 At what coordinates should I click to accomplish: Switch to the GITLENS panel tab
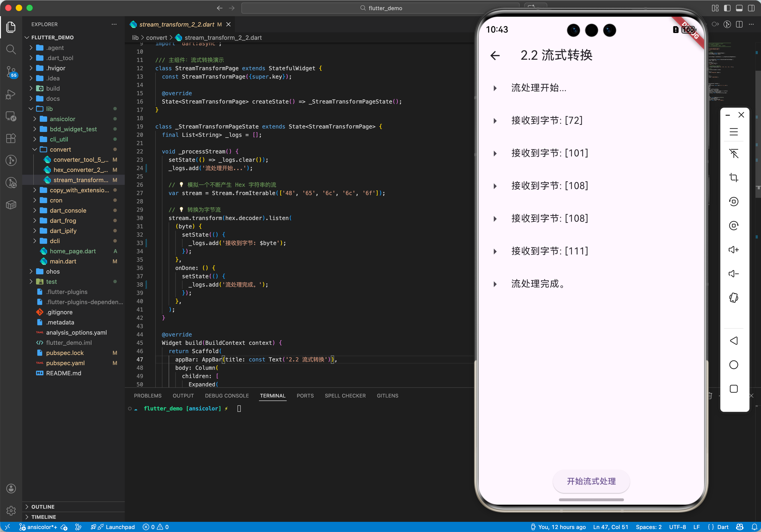(x=387, y=395)
